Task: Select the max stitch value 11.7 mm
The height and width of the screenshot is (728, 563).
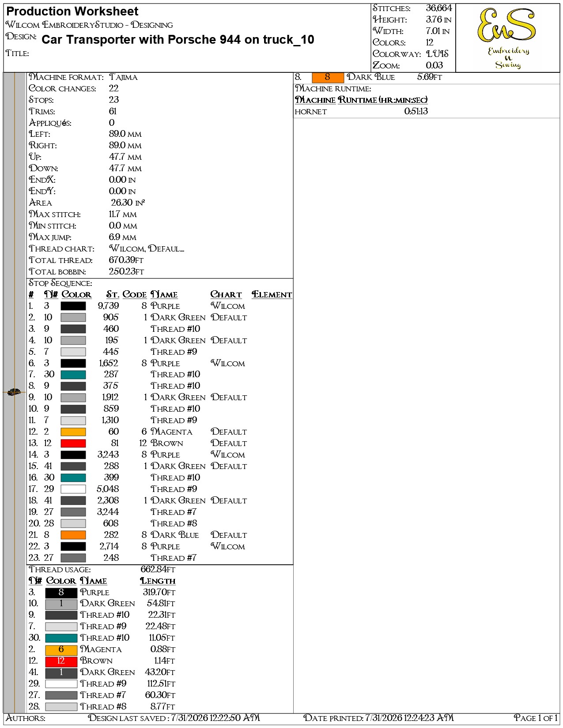Action: [x=123, y=214]
